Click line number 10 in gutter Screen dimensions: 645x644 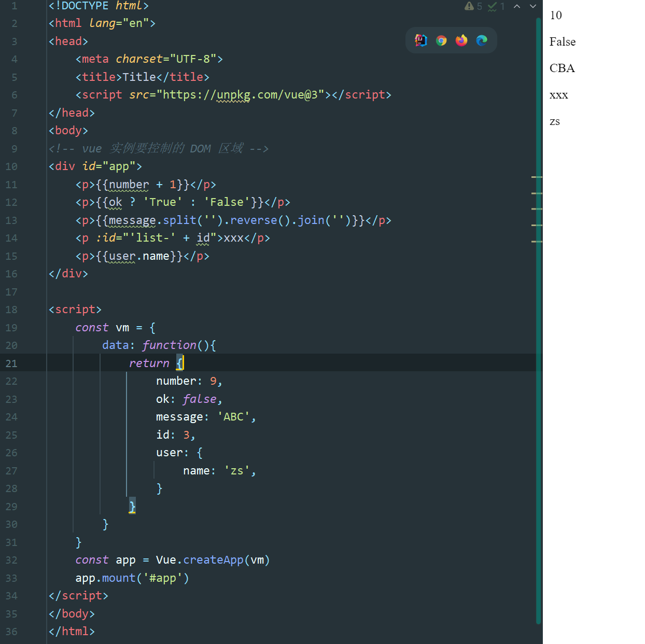[x=11, y=166]
